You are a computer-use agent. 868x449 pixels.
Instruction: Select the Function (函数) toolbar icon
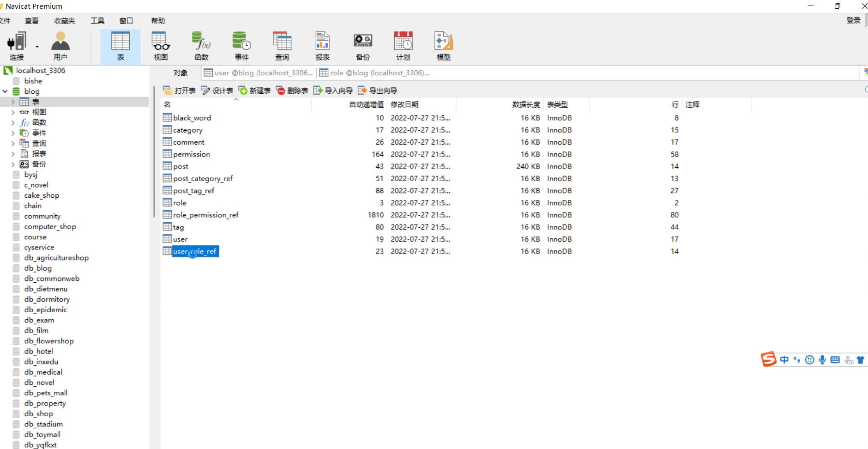(x=201, y=46)
